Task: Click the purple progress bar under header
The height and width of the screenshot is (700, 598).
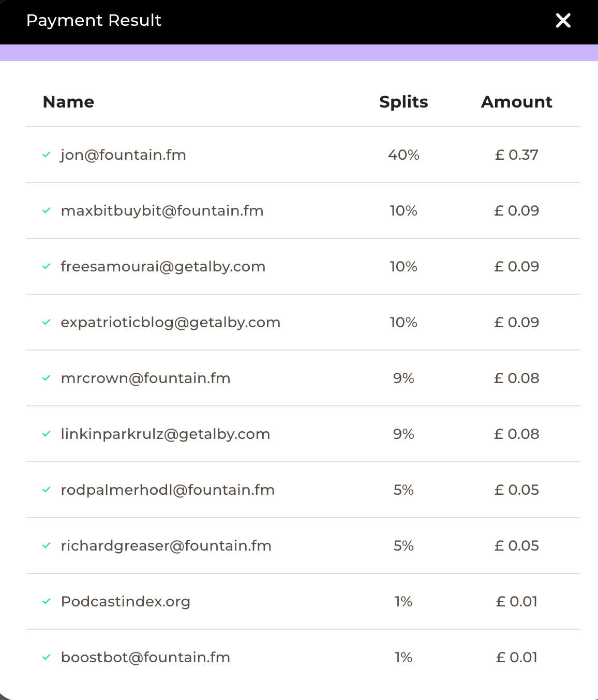Action: pyautogui.click(x=299, y=53)
